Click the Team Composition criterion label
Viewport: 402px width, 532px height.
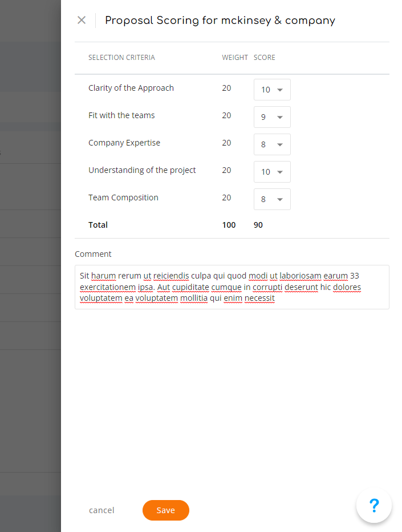(123, 198)
